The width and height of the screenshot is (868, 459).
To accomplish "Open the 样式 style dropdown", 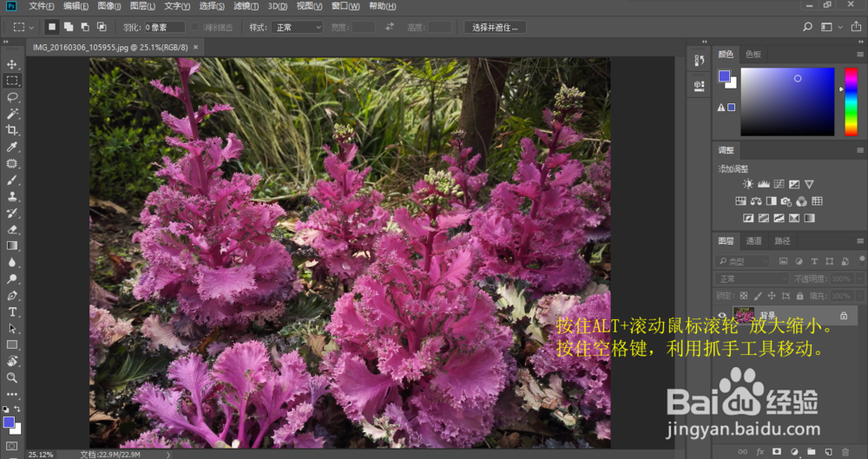I will click(x=297, y=27).
